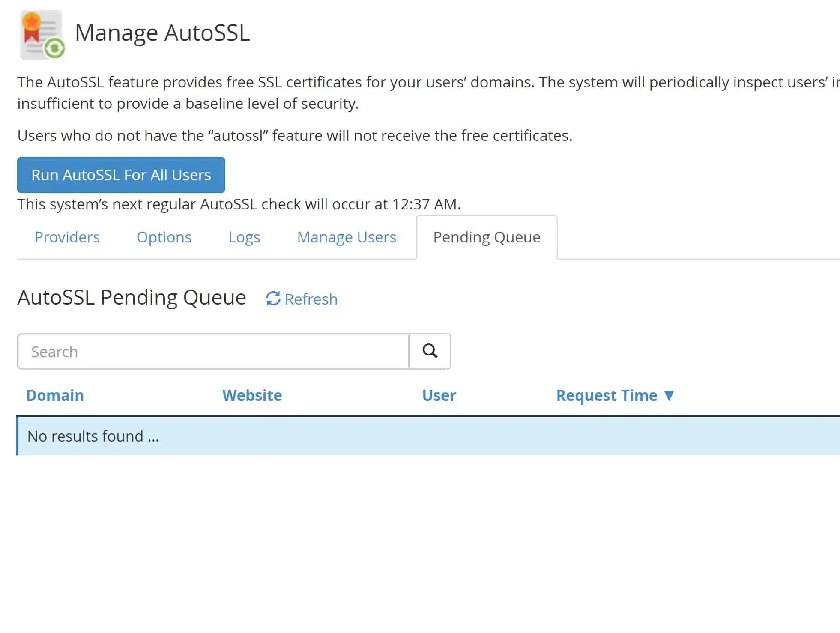Focus the Search input field

tap(213, 351)
